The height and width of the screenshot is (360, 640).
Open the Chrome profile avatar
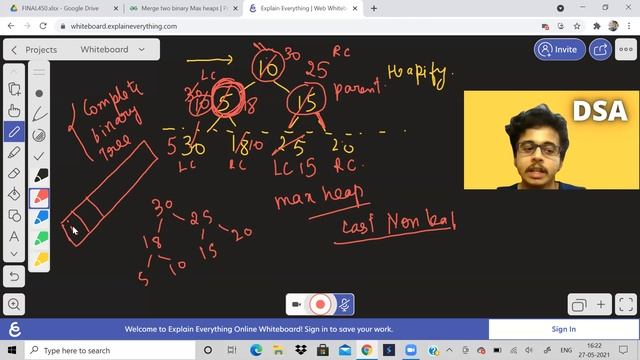point(613,26)
